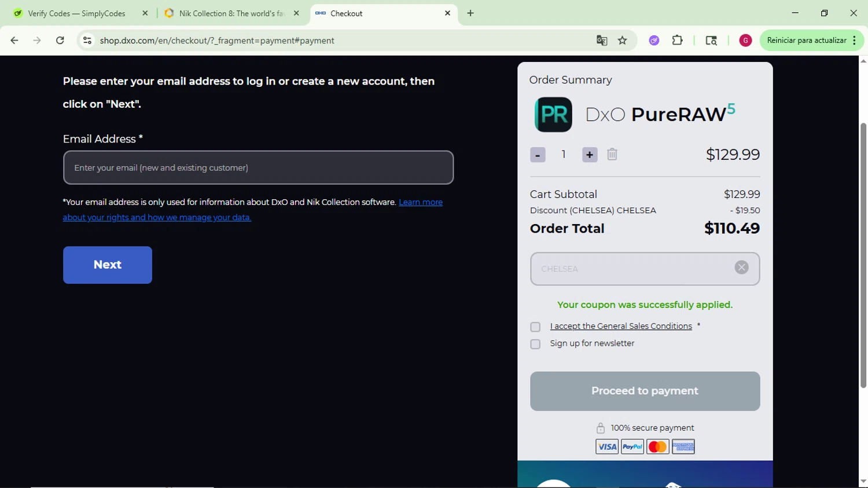Click the PayPal payment icon

pos(632,447)
